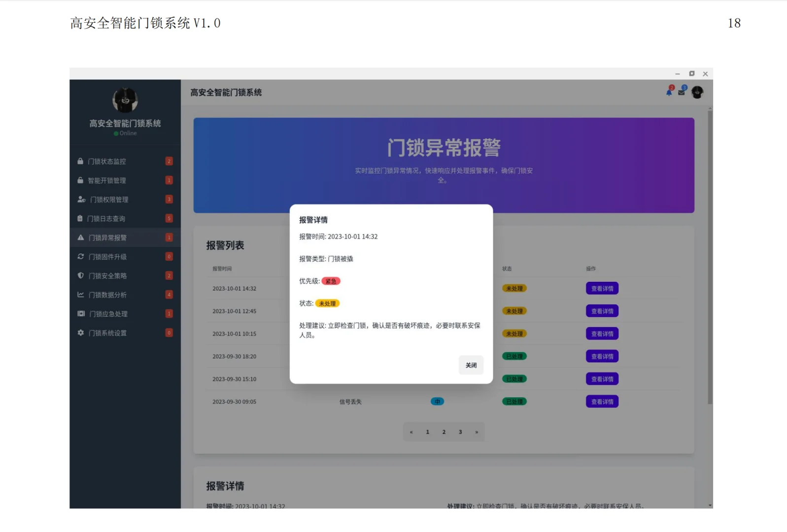The image size is (787, 532).
Task: Click 信号丢失 alarm type cell
Action: pyautogui.click(x=350, y=402)
